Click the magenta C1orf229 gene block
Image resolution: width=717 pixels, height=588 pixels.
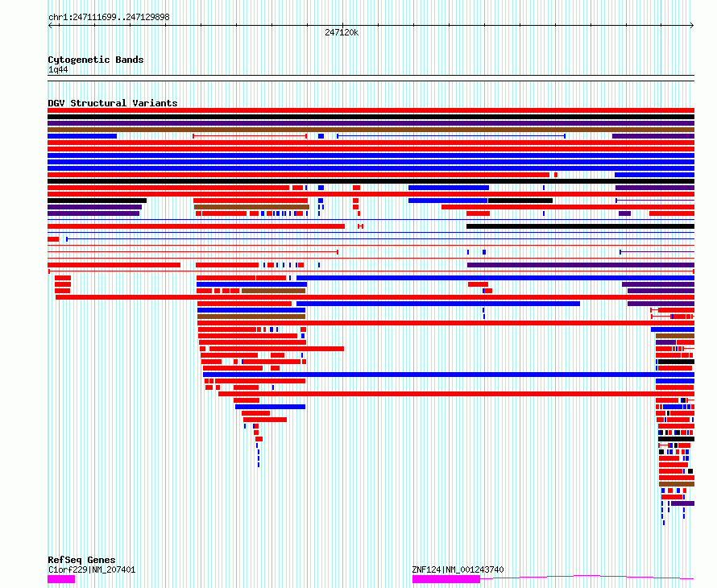pos(61,579)
